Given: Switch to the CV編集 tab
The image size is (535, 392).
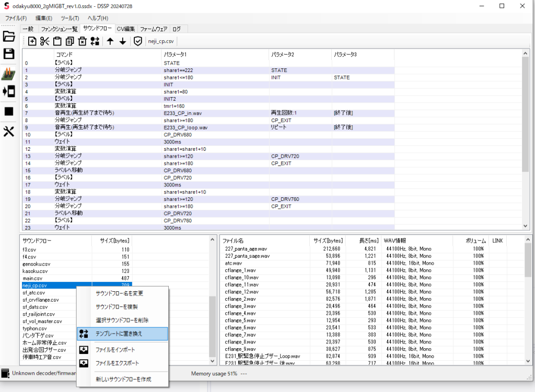Looking at the screenshot, I should coord(126,29).
